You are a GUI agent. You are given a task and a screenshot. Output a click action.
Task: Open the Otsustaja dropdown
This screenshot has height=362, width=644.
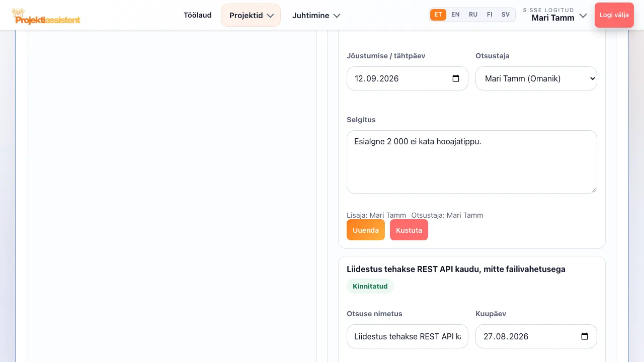[536, 78]
